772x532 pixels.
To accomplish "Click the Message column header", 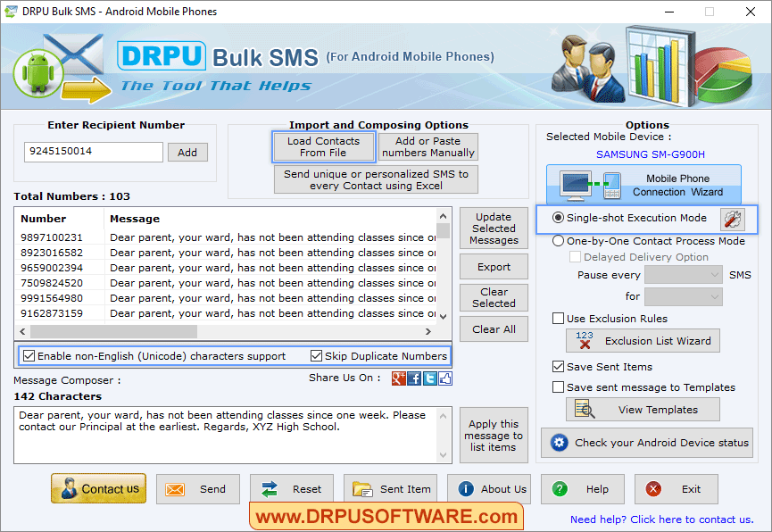I will click(270, 219).
